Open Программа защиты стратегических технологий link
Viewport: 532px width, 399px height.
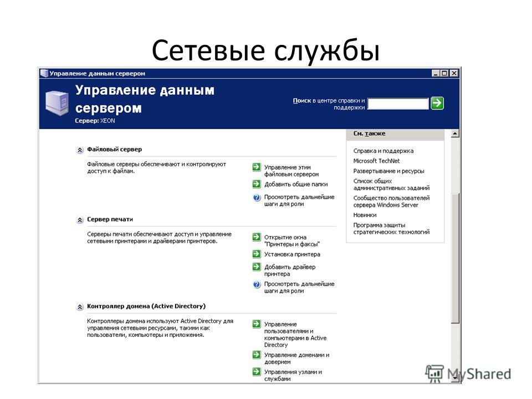(391, 229)
